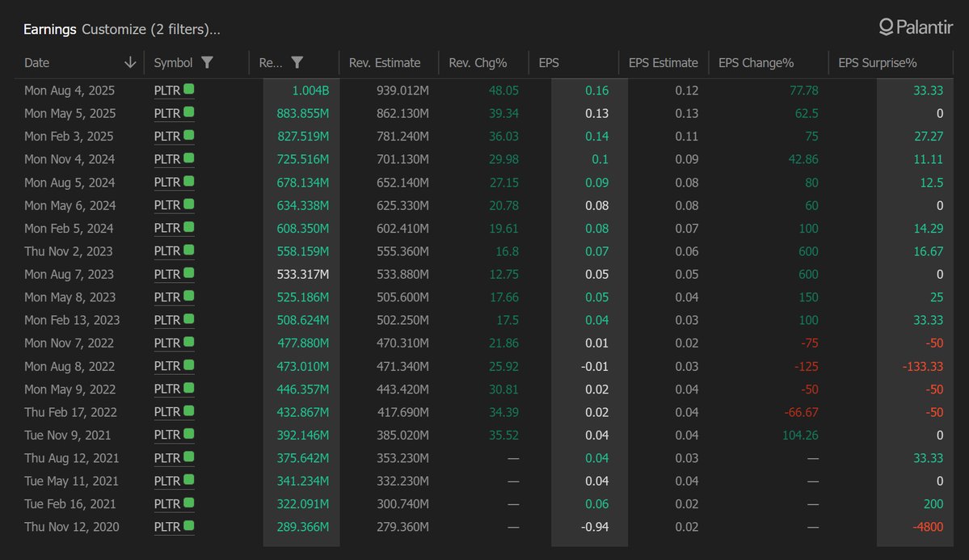Viewport: 969px width, 560px height.
Task: Click green marker beside PLTR on Feb 17, 2022
Action: [189, 411]
